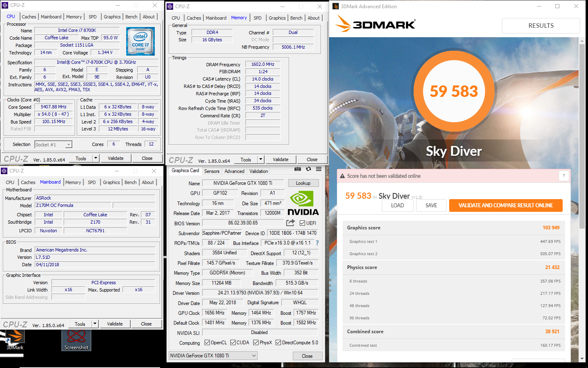588x368 pixels.
Task: Click the BIOS share/export icon in GPU-Z
Action: 290,223
